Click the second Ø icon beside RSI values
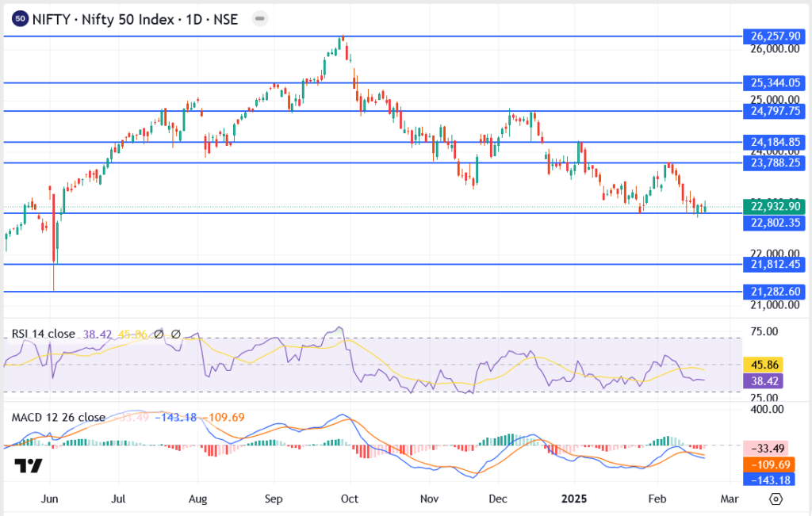The height and width of the screenshot is (516, 812). [x=176, y=334]
